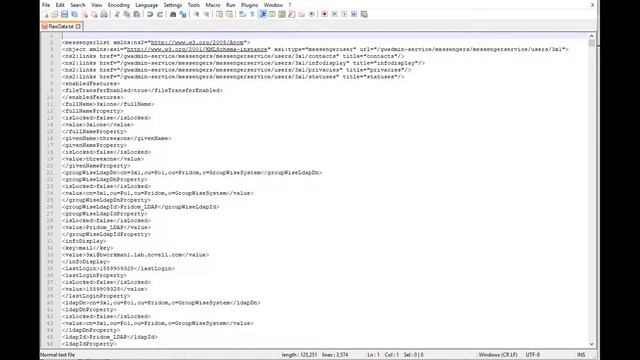Image resolution: width=640 pixels, height=360 pixels.
Task: Stop macro recording toolbar icon
Action: click(334, 14)
